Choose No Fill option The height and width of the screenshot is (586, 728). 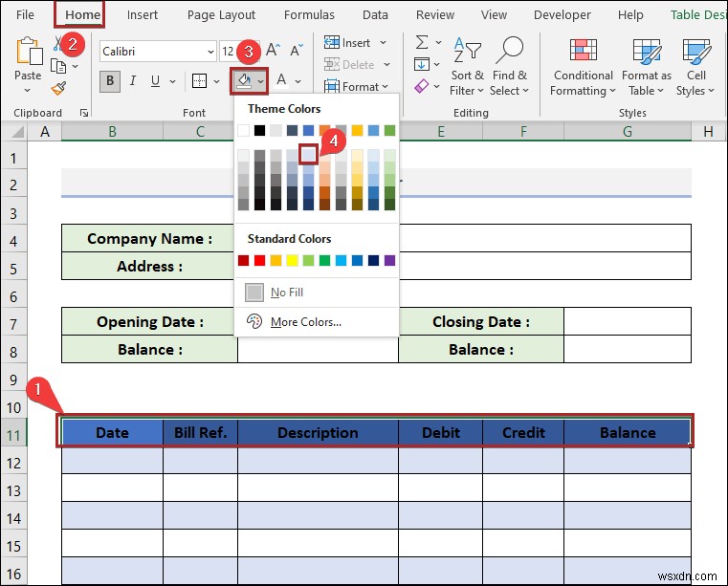point(317,293)
